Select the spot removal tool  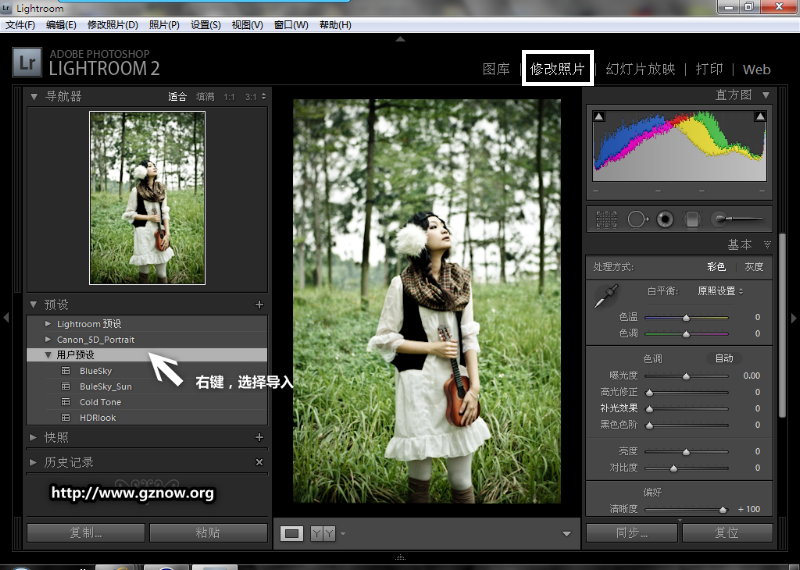(636, 218)
